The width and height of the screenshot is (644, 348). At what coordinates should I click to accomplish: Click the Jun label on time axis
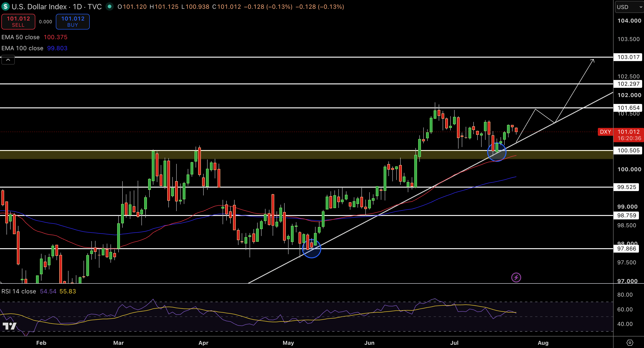369,343
